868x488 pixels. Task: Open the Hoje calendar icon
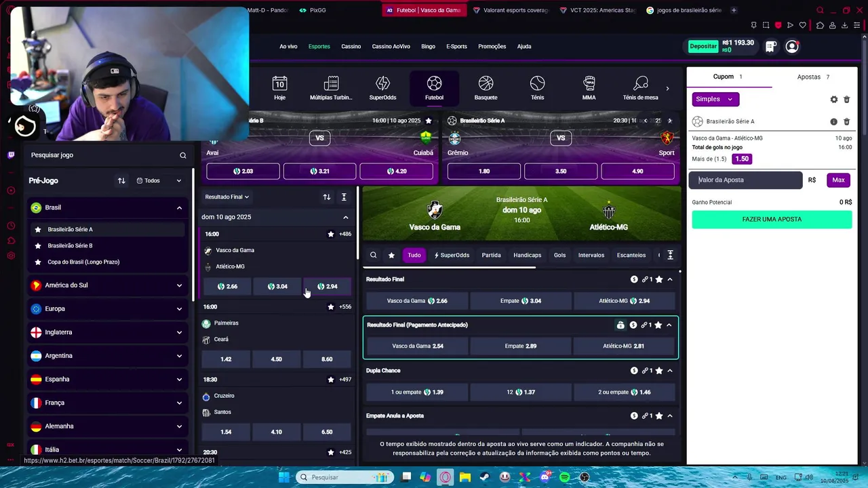pyautogui.click(x=279, y=88)
